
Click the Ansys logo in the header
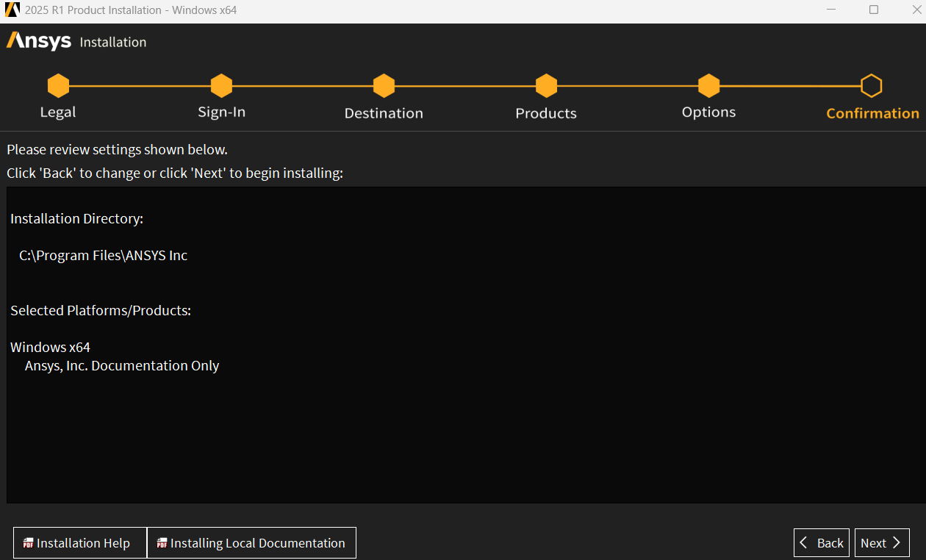point(39,41)
